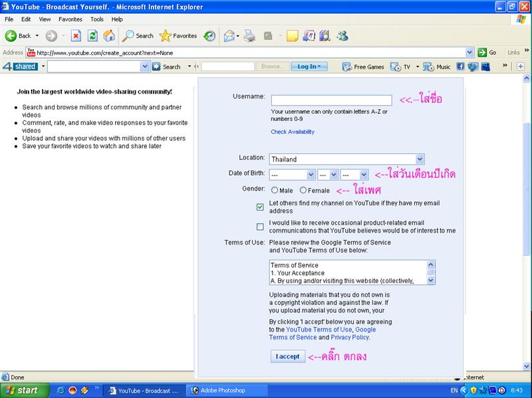Refresh the page with the Refresh icon
Image resolution: width=532 pixels, height=398 pixels.
[92, 36]
